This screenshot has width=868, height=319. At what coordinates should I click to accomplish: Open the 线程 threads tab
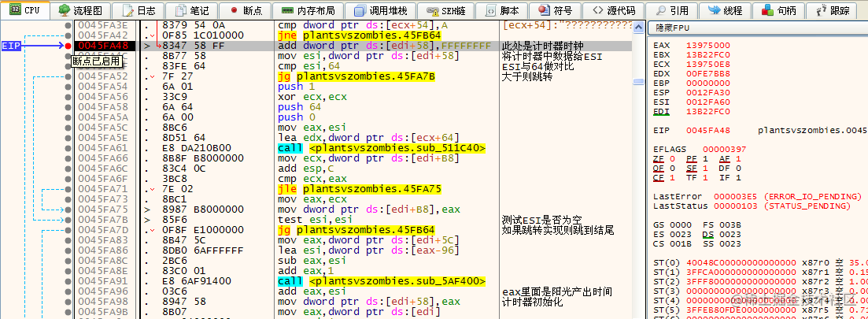pos(725,10)
